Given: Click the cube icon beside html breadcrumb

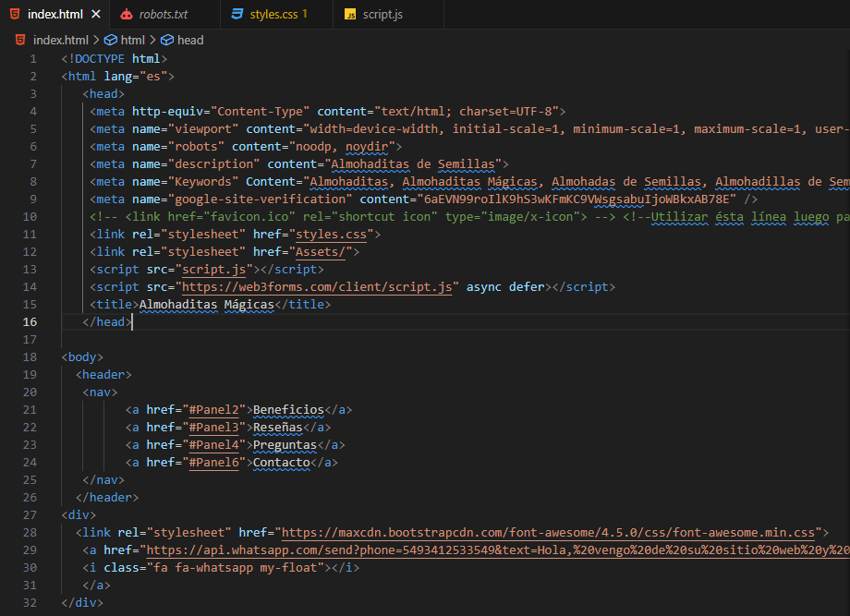Looking at the screenshot, I should (x=111, y=40).
